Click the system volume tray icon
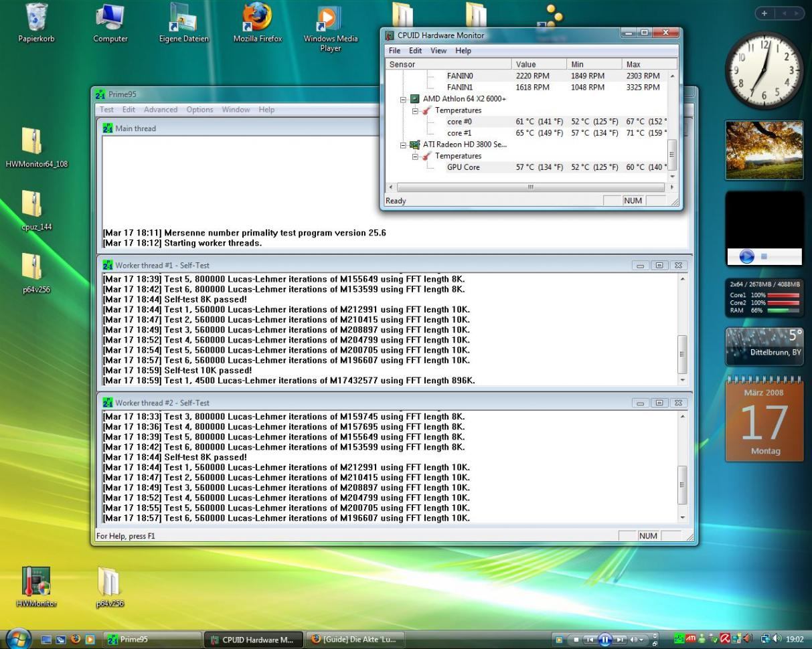The width and height of the screenshot is (812, 649). pyautogui.click(x=779, y=640)
